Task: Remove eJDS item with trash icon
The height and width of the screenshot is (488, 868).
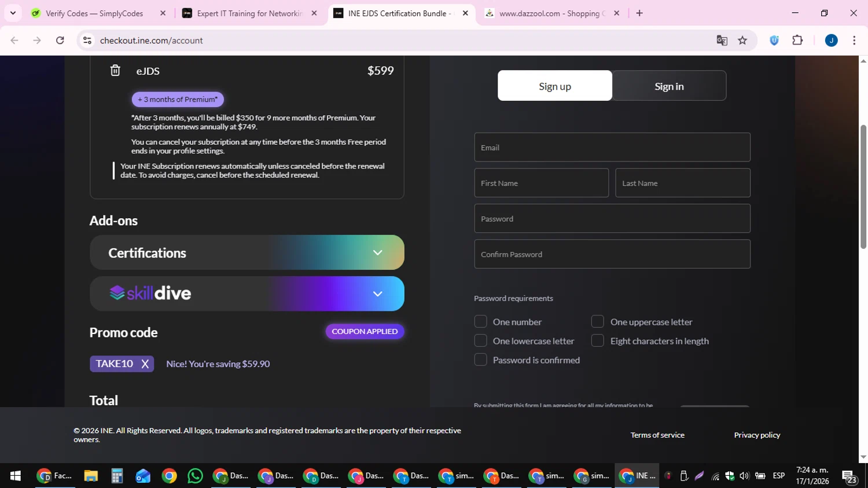Action: pyautogui.click(x=115, y=71)
